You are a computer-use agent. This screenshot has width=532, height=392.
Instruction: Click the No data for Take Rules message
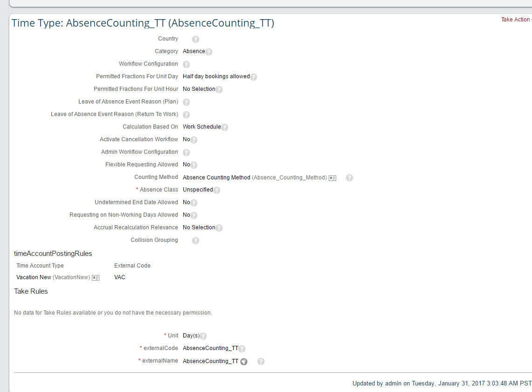tap(113, 313)
